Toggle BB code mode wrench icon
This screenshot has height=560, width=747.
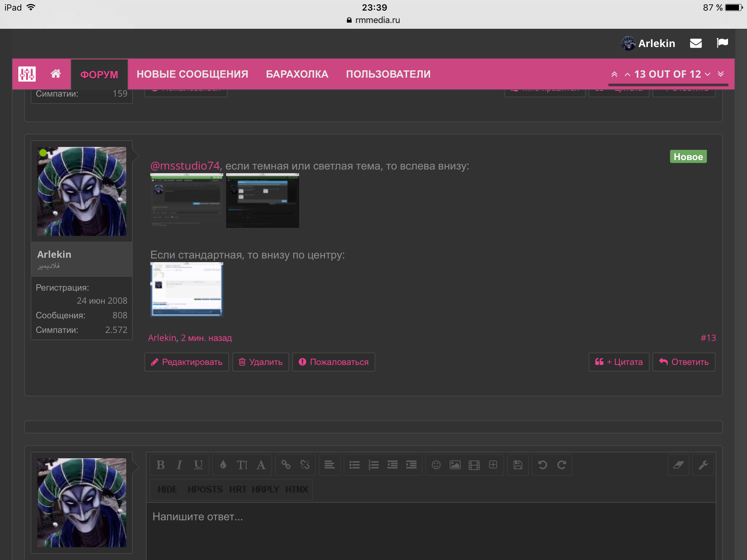(703, 465)
